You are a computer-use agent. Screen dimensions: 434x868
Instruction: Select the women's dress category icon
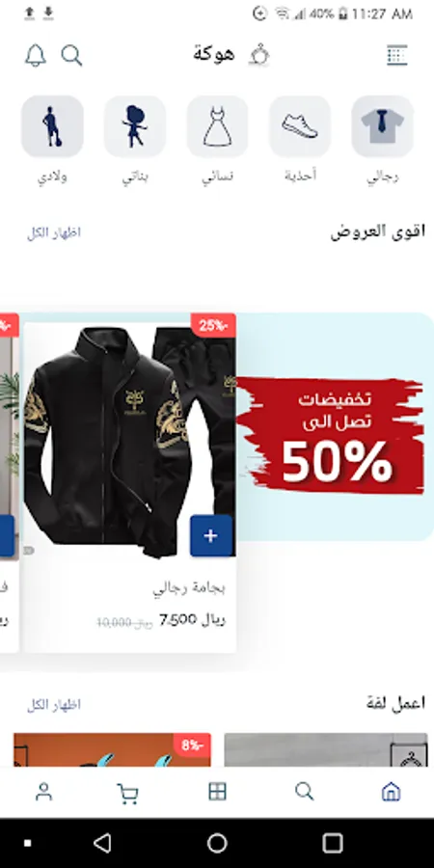click(x=218, y=126)
